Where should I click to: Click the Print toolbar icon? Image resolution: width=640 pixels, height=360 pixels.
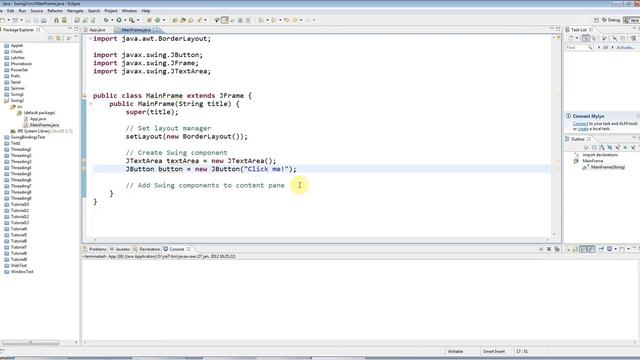pyautogui.click(x=44, y=20)
